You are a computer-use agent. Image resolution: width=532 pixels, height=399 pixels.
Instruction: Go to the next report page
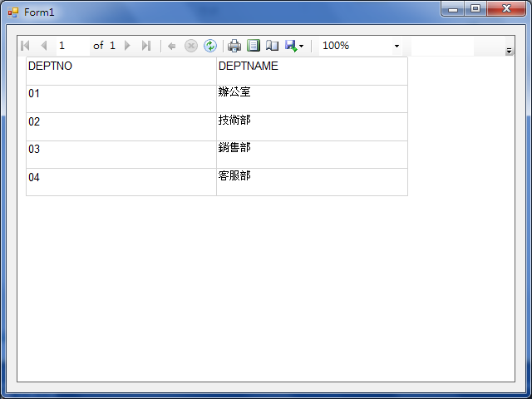pos(127,46)
